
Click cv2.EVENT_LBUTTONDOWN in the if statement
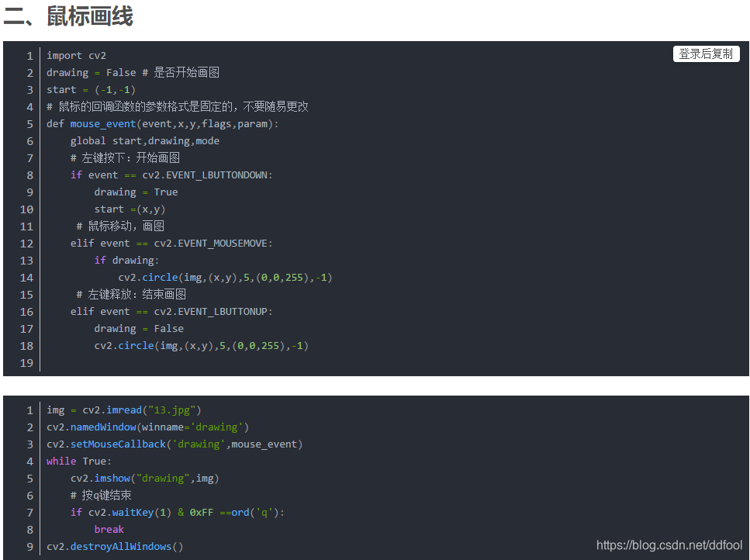pos(204,175)
